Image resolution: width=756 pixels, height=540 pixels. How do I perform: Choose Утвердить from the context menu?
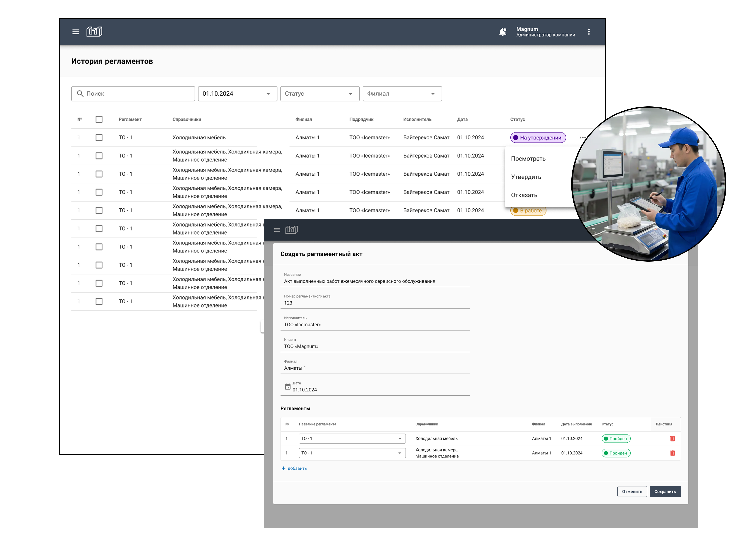(x=526, y=177)
